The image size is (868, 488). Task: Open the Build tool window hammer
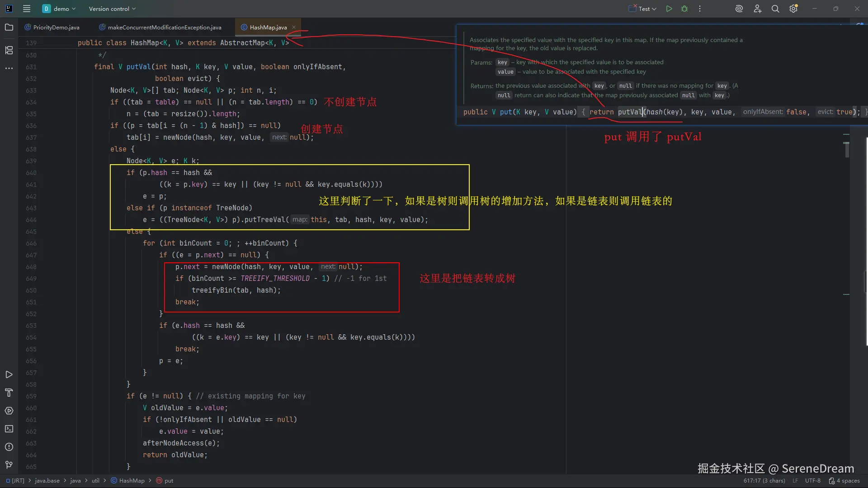[x=9, y=393]
